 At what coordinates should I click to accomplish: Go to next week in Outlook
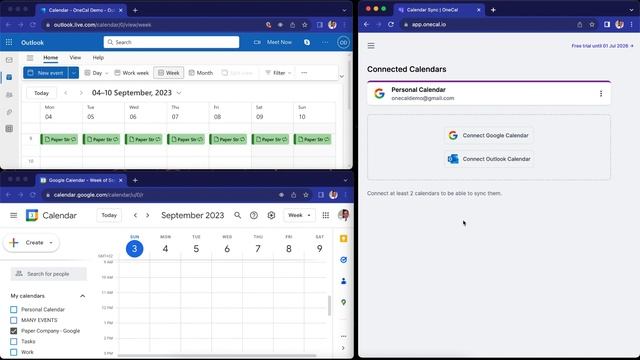[x=81, y=93]
